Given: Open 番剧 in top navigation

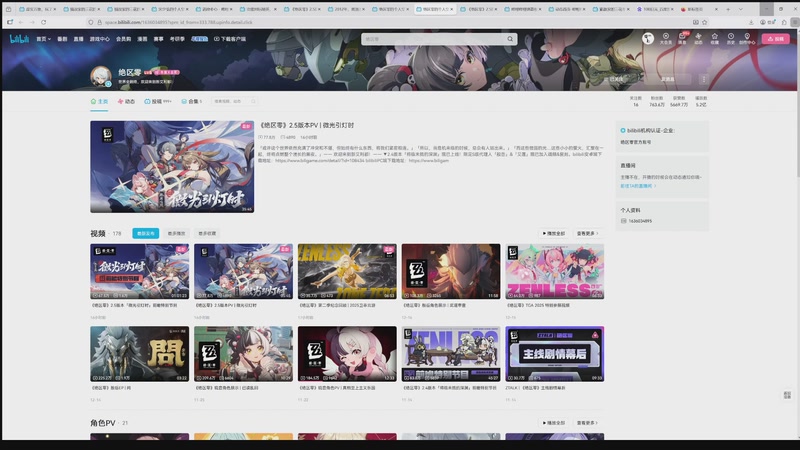Looking at the screenshot, I should pyautogui.click(x=62, y=39).
